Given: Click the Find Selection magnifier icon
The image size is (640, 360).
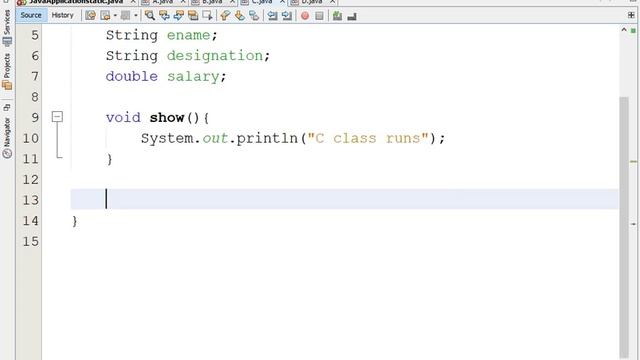Looking at the screenshot, I should 150,16.
